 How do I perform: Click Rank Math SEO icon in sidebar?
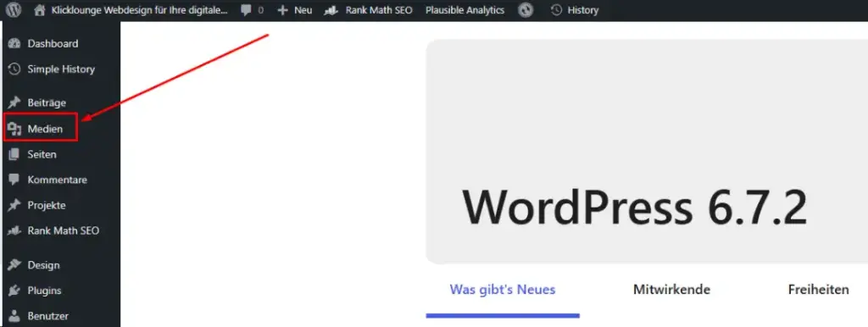pyautogui.click(x=14, y=230)
